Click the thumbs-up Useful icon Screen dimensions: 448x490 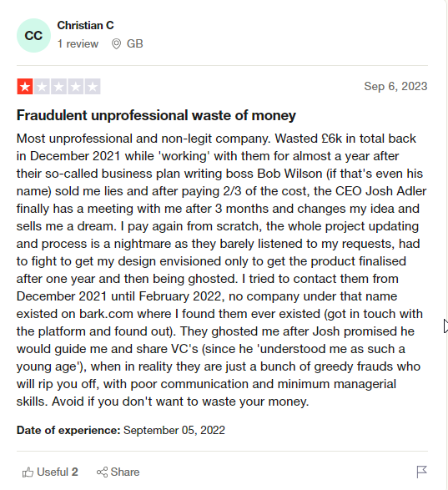[28, 472]
